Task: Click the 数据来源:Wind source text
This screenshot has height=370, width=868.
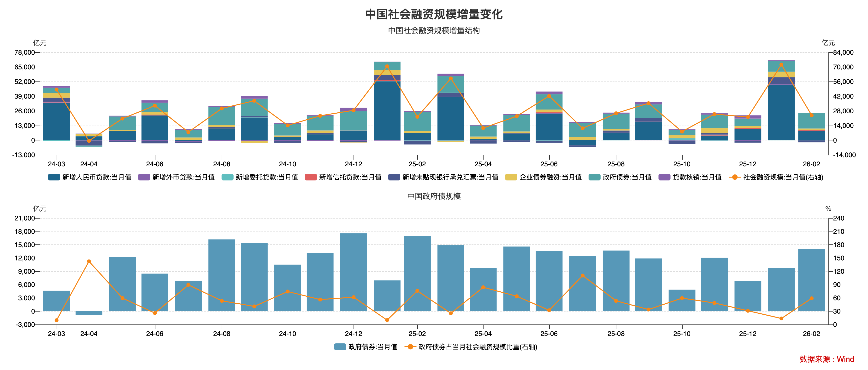Action: pos(827,359)
